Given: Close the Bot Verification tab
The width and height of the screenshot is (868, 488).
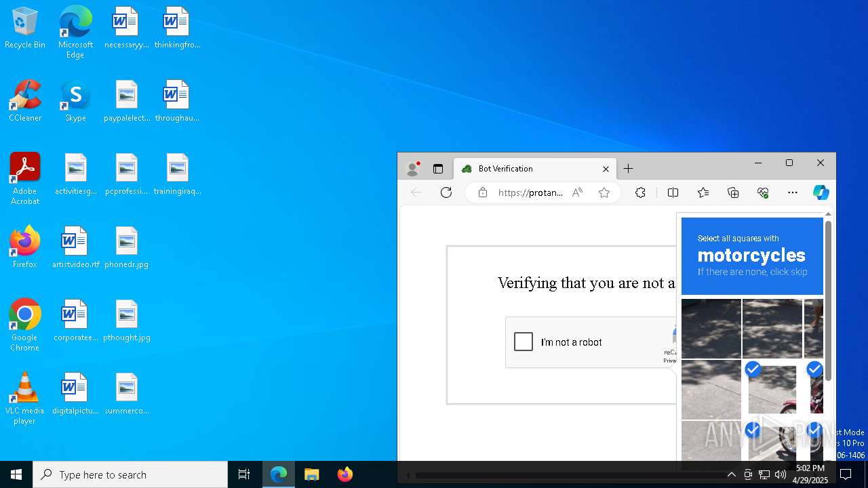Looking at the screenshot, I should point(606,169).
